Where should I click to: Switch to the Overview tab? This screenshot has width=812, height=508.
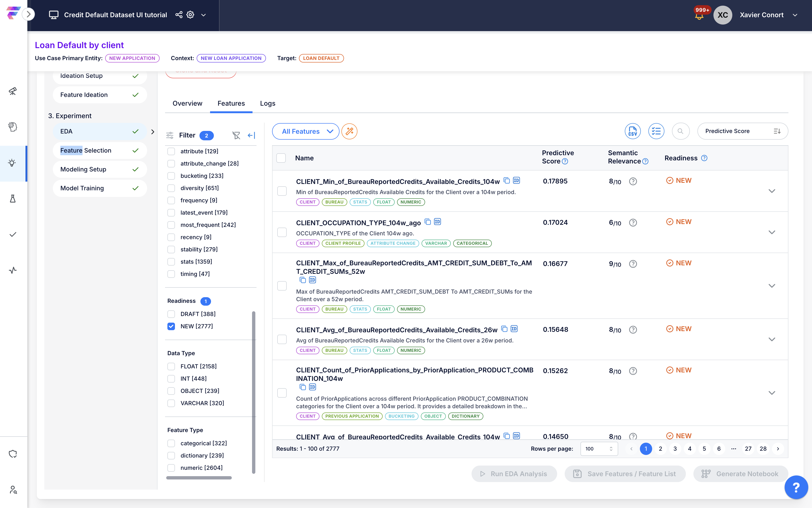[x=187, y=104]
